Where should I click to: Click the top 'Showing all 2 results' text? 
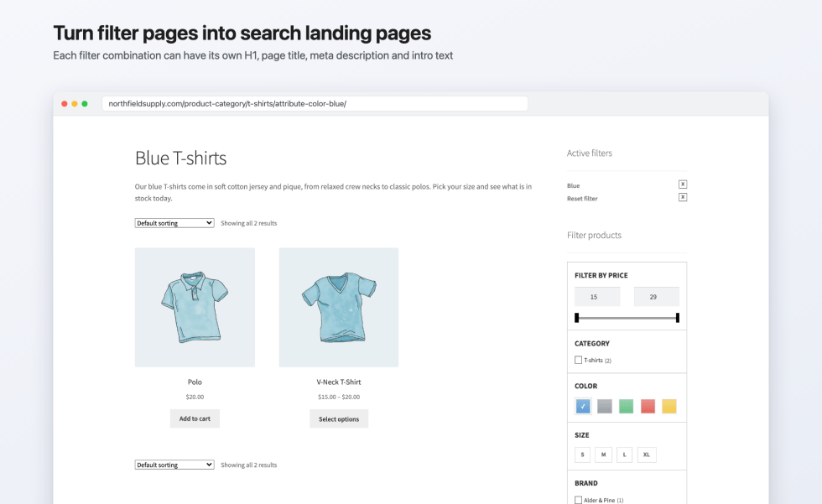pos(248,223)
